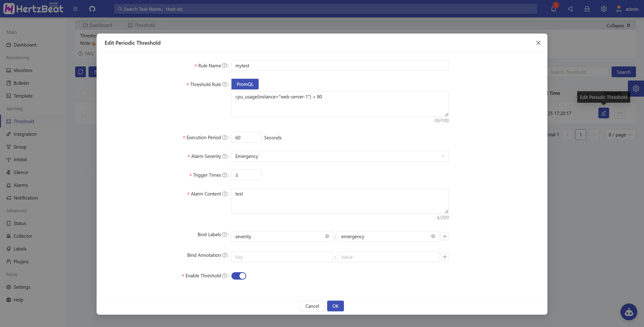Click the plus icon next to Bind Annotation

445,257
